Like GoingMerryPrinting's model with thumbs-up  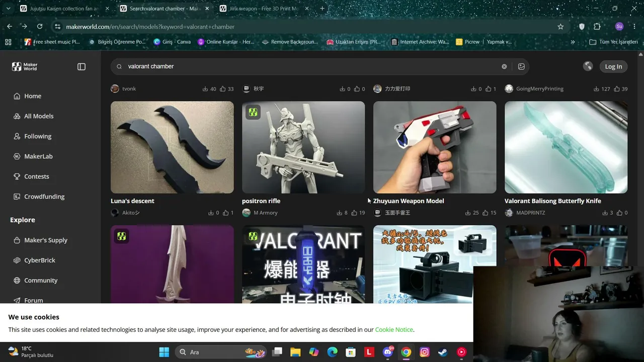(x=616, y=88)
